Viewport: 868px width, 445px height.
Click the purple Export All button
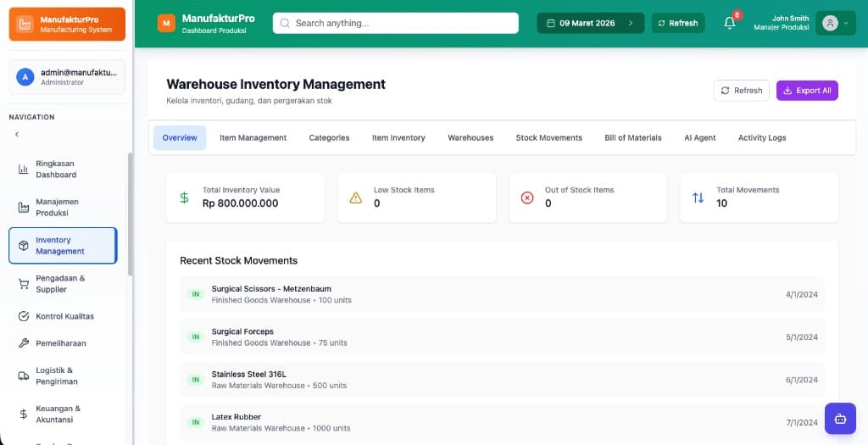806,91
